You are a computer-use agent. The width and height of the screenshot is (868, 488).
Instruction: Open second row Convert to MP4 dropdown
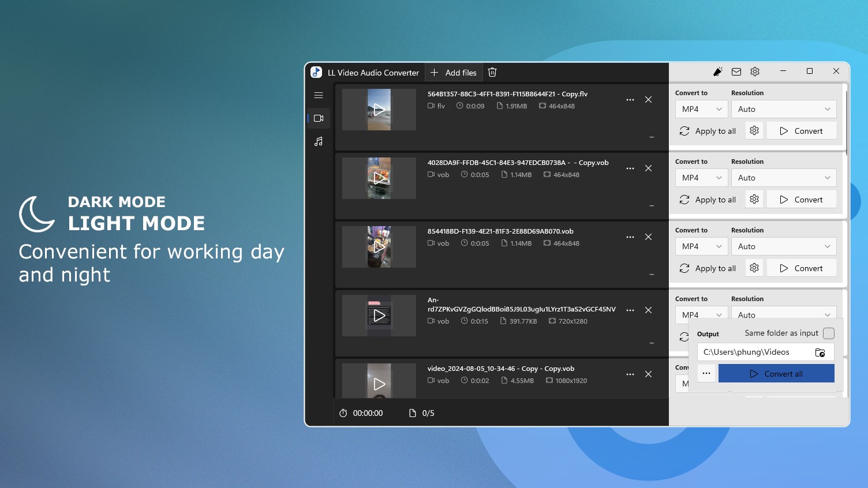tap(702, 178)
